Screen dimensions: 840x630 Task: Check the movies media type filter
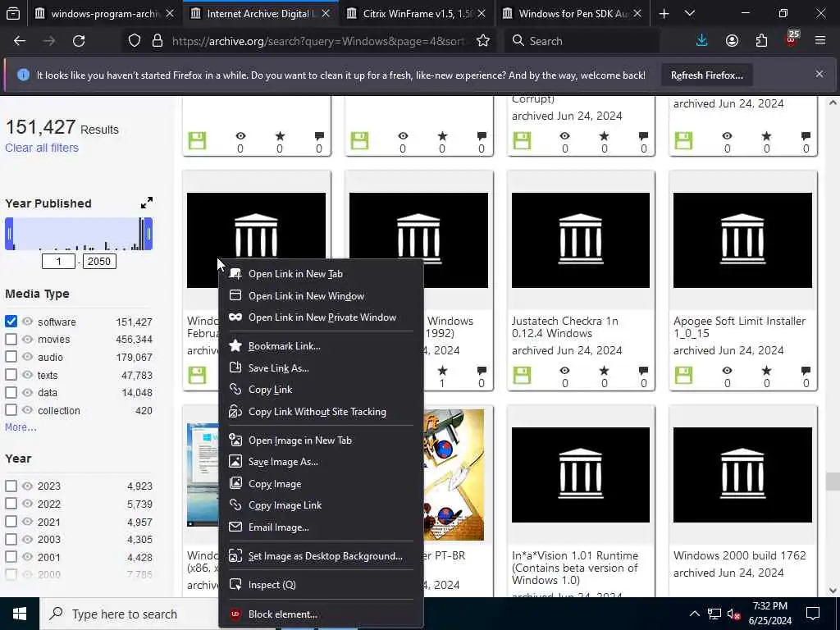tap(11, 339)
